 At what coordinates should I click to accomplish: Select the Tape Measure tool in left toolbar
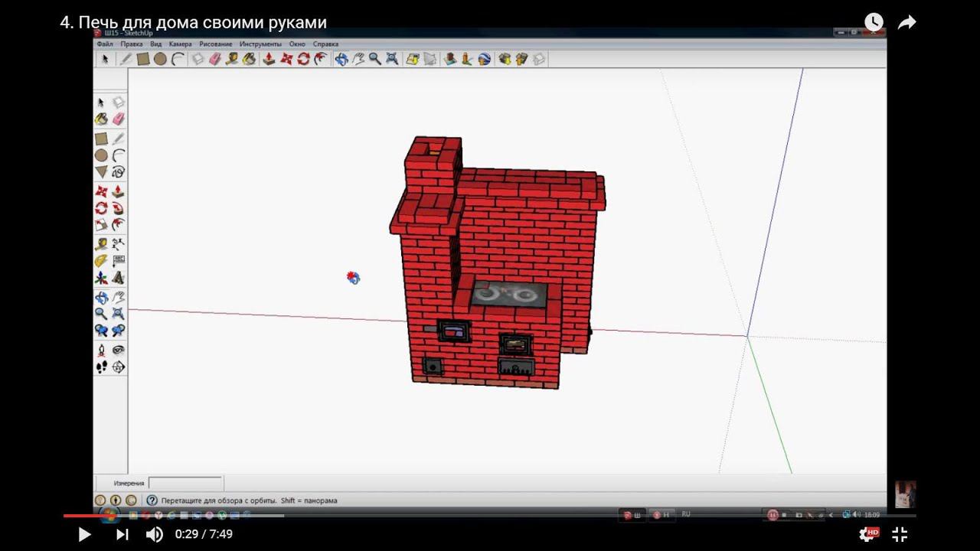click(x=101, y=244)
